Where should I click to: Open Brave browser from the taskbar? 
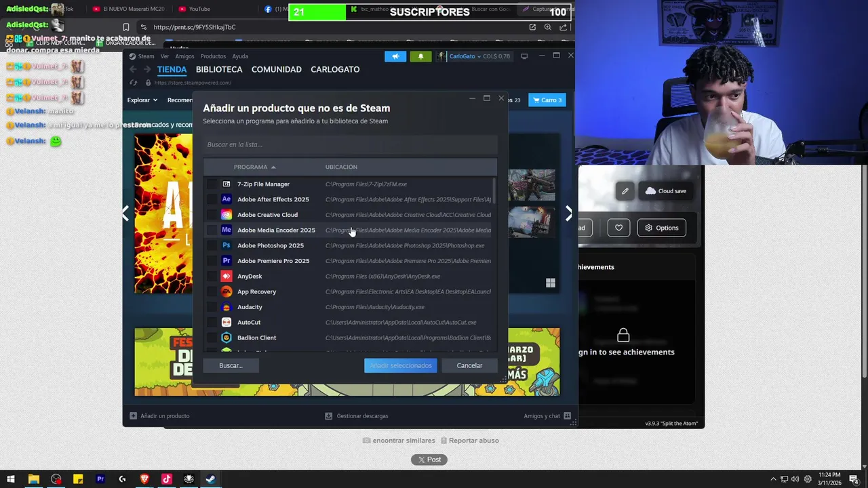coord(144,479)
